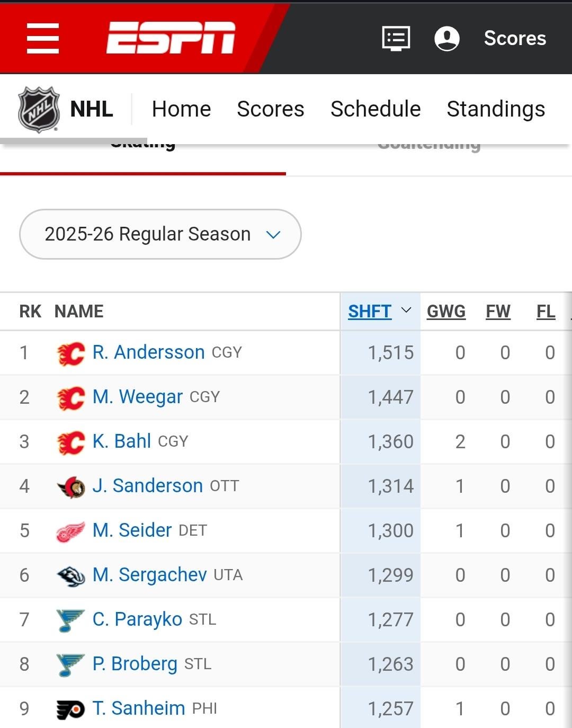Click the Utah logo beside M. Sergachev
This screenshot has width=572, height=728.
(x=71, y=576)
